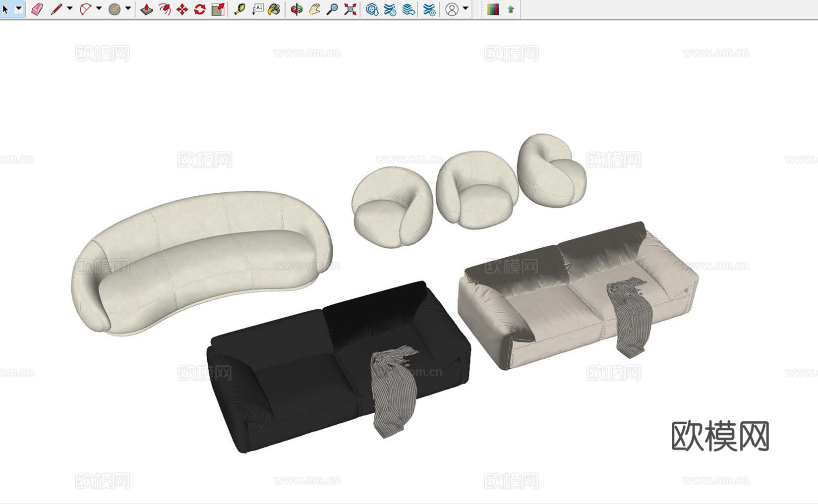Choose the Move tool with red arrows
The image size is (818, 504).
click(x=182, y=9)
